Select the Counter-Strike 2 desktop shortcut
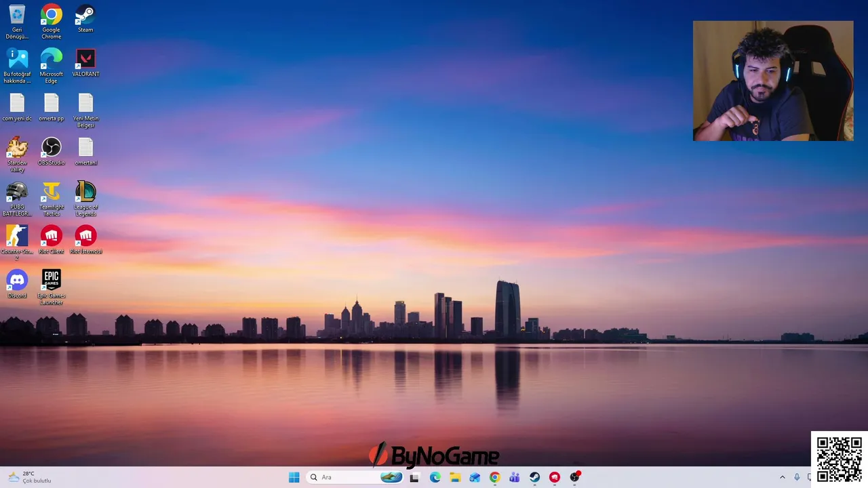 click(17, 243)
